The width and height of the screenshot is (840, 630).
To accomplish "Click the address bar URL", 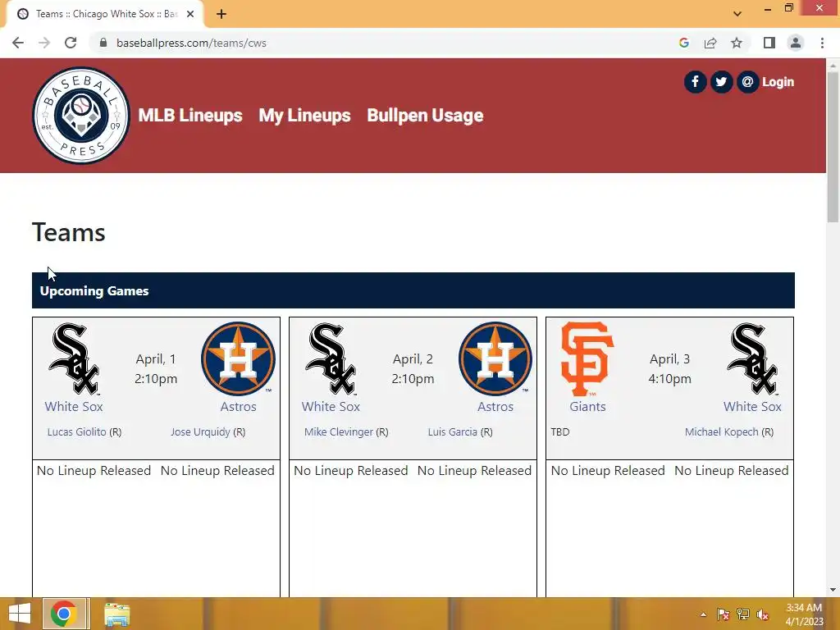I will click(191, 43).
